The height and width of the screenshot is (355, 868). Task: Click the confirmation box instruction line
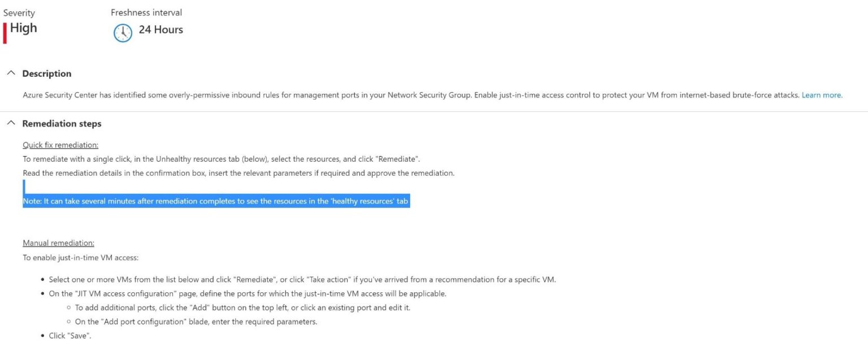tap(238, 173)
